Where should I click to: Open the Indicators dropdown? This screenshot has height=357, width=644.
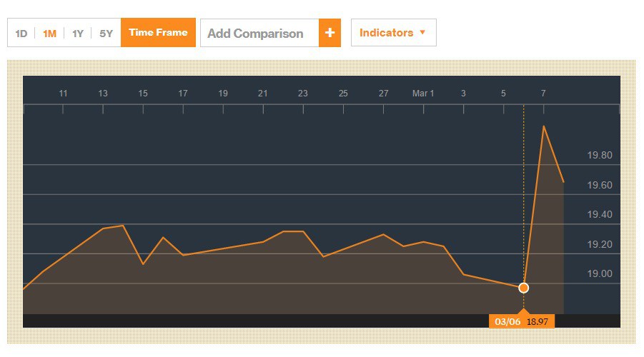point(393,33)
